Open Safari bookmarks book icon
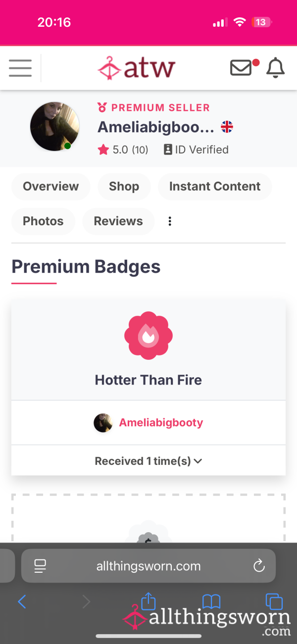 tap(211, 601)
